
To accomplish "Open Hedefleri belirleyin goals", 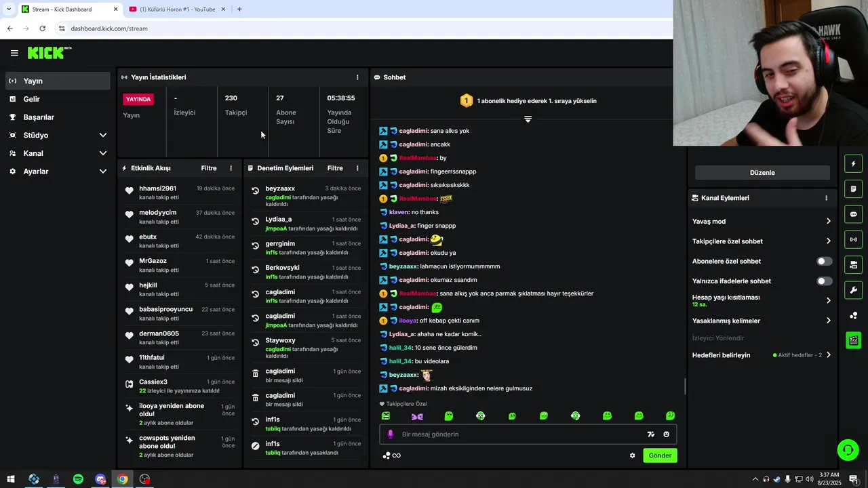I will 762,355.
